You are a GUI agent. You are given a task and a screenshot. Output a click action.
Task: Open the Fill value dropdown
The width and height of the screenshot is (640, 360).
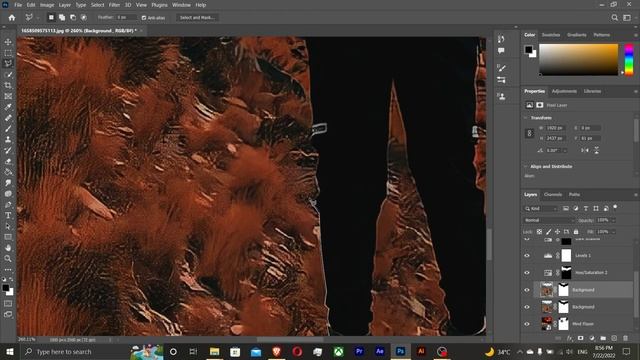point(613,232)
